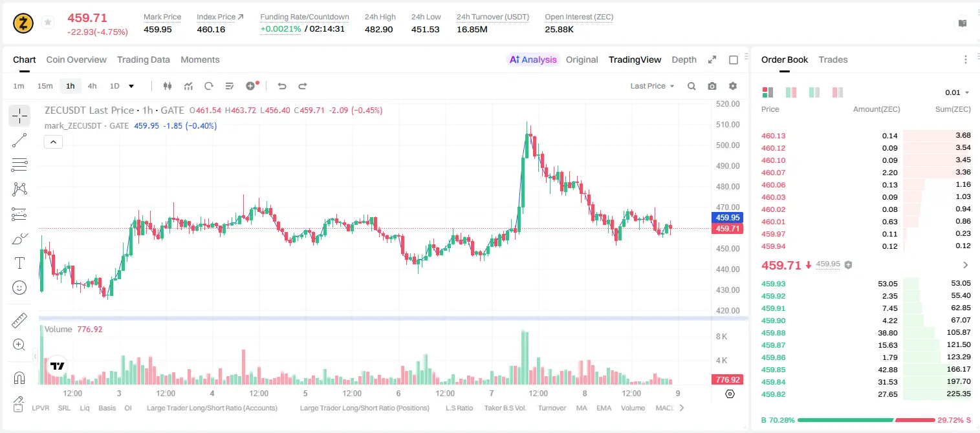Switch to the Trades tab
The image size is (980, 433).
(833, 59)
